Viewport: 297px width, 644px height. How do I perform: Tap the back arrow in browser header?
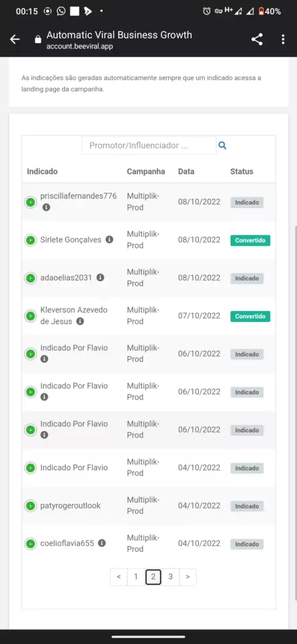[15, 40]
